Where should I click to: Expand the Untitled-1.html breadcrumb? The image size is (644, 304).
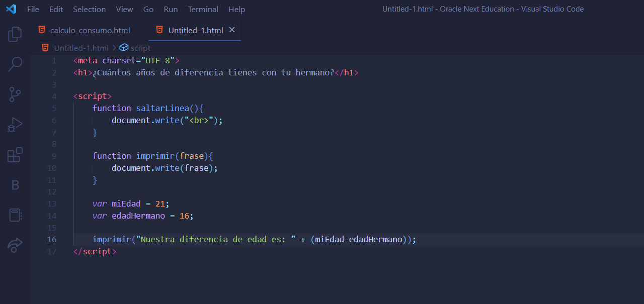[81, 48]
